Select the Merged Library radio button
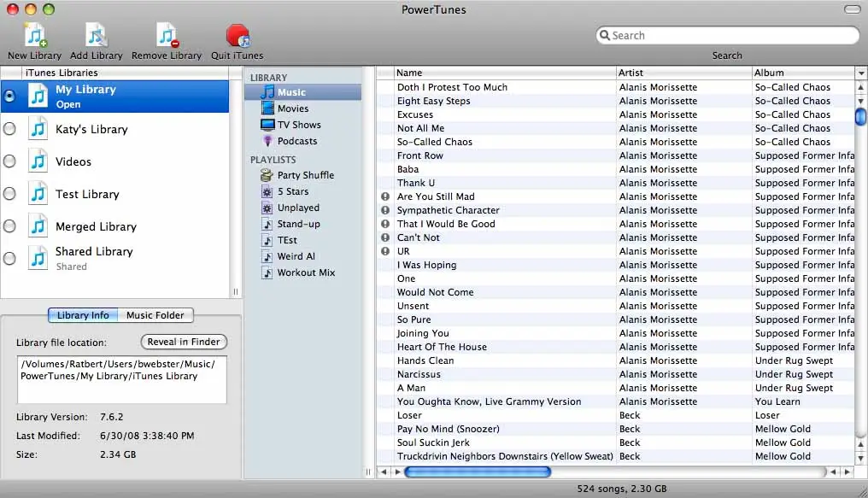 tap(9, 226)
